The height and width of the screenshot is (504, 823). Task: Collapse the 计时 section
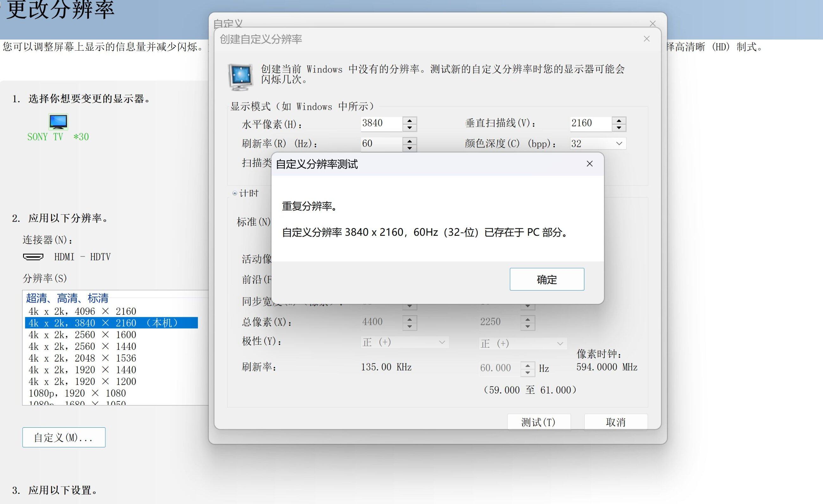click(235, 193)
